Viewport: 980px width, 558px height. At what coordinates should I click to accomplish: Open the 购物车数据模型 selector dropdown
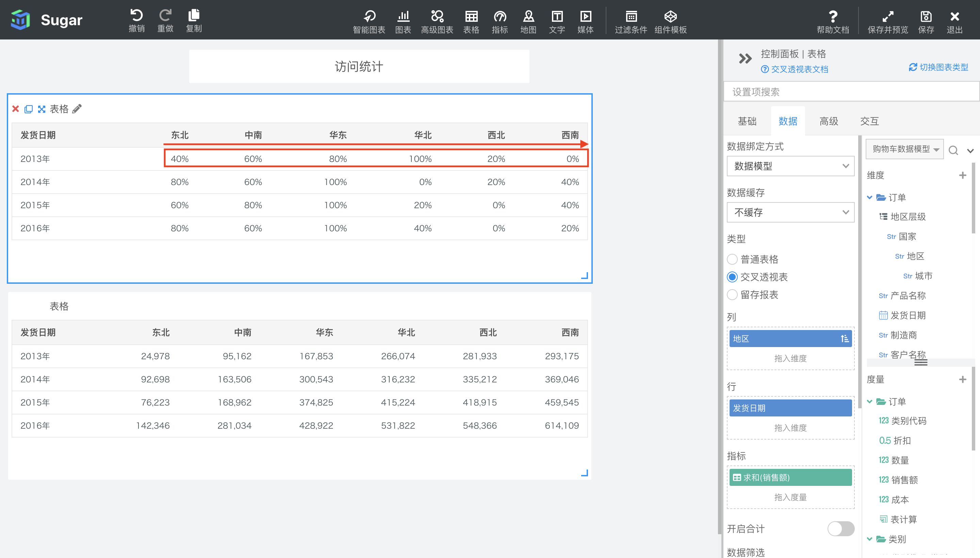tap(904, 149)
